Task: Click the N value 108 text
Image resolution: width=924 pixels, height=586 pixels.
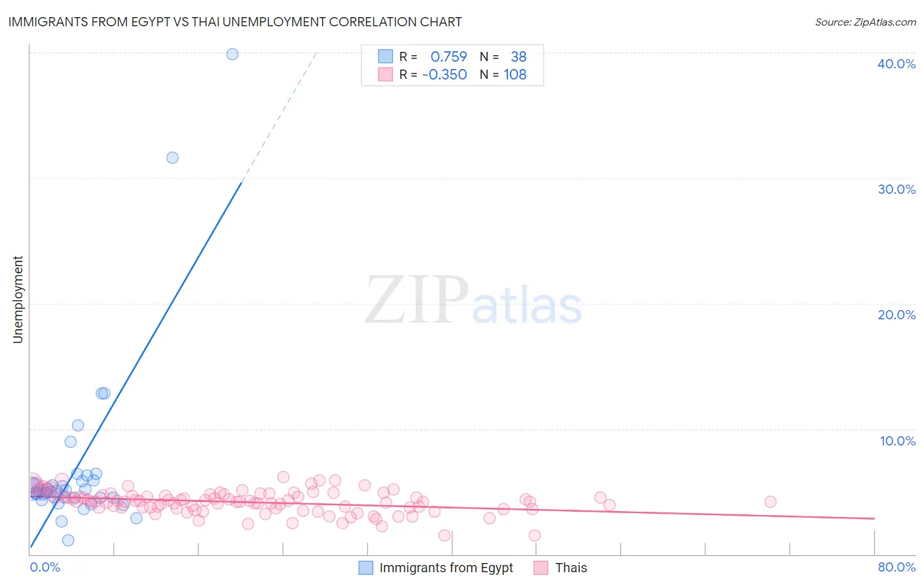Action: (x=515, y=74)
